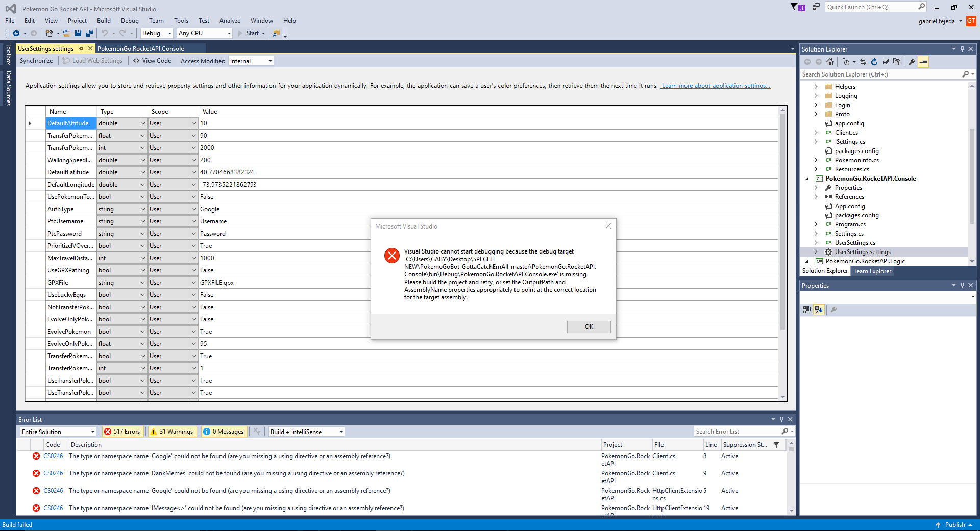Save the current file with the disk icon

(78, 33)
